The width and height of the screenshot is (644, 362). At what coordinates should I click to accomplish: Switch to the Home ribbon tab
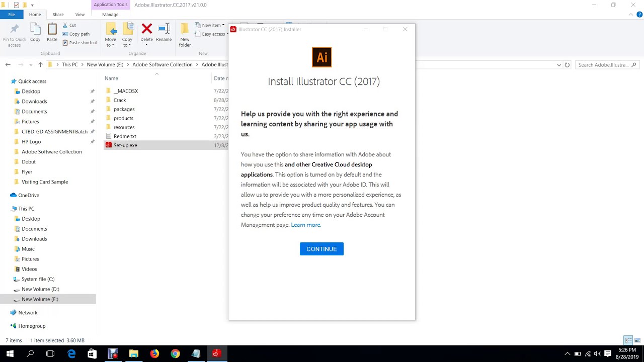click(35, 15)
